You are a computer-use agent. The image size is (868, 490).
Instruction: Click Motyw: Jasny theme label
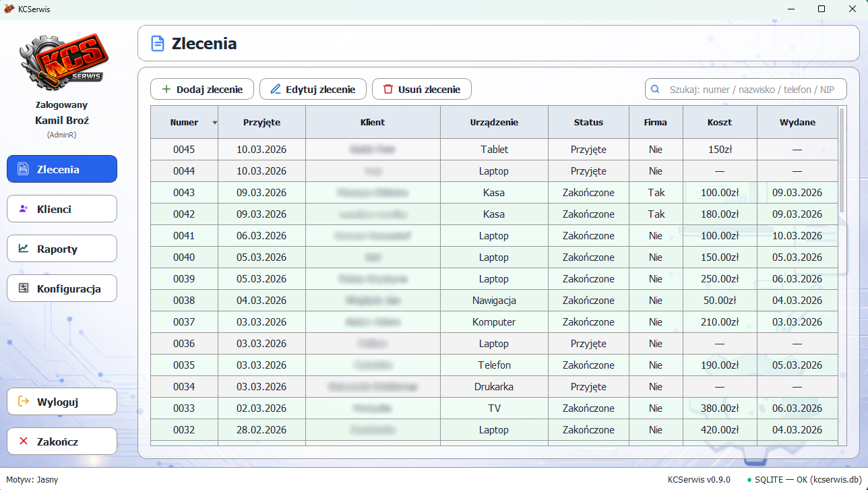pyautogui.click(x=32, y=480)
